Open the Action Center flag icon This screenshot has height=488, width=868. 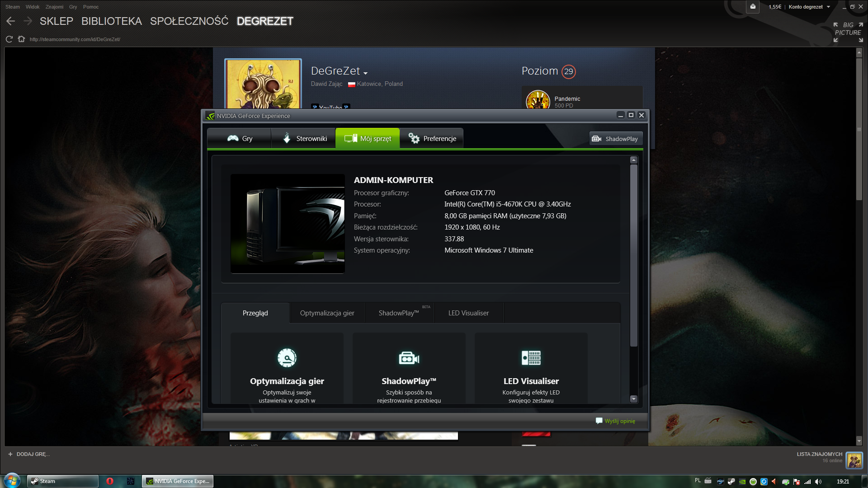pos(797,482)
